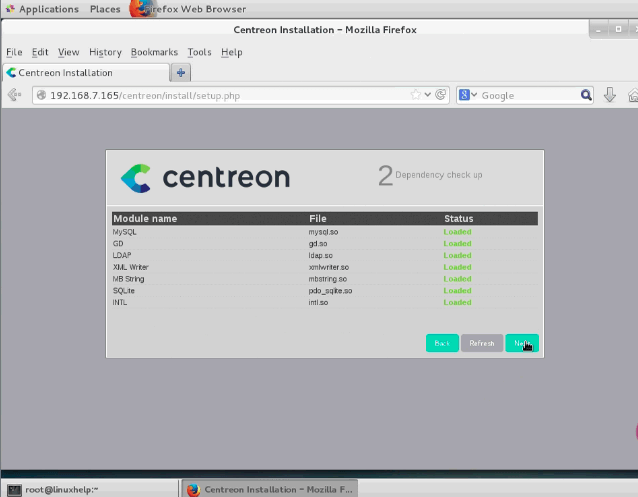The width and height of the screenshot is (638, 497).
Task: Click the xmlwriter.so file entry
Action: pos(329,267)
